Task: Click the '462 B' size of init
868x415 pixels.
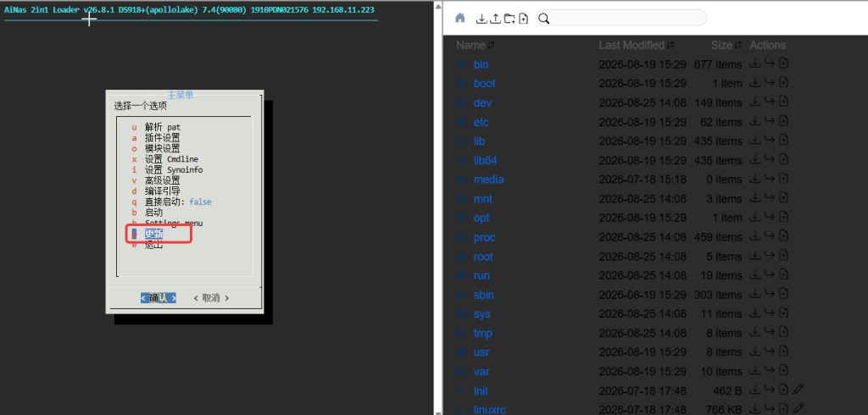Action: point(726,390)
